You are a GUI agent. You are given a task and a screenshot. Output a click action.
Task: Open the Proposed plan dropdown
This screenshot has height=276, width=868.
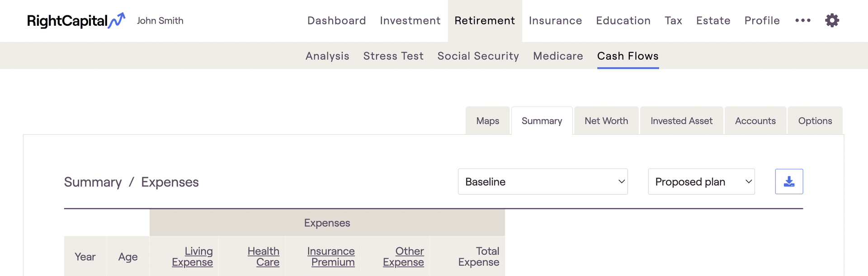coord(701,182)
